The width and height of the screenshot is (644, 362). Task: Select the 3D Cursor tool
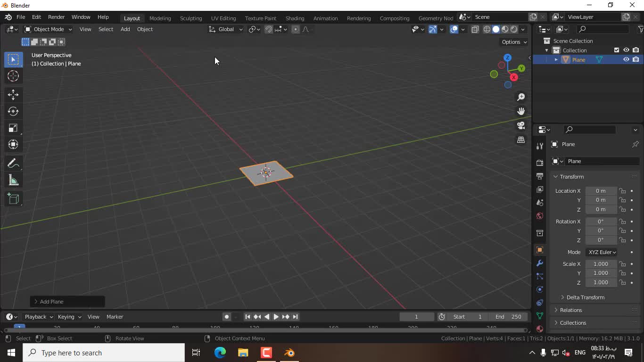pos(13,76)
